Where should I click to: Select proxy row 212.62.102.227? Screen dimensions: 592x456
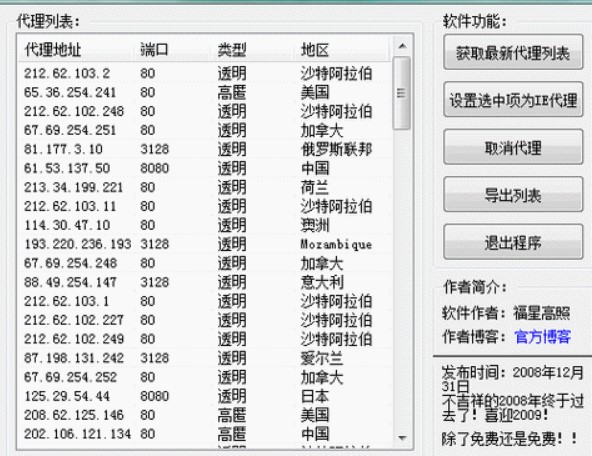pyautogui.click(x=205, y=320)
